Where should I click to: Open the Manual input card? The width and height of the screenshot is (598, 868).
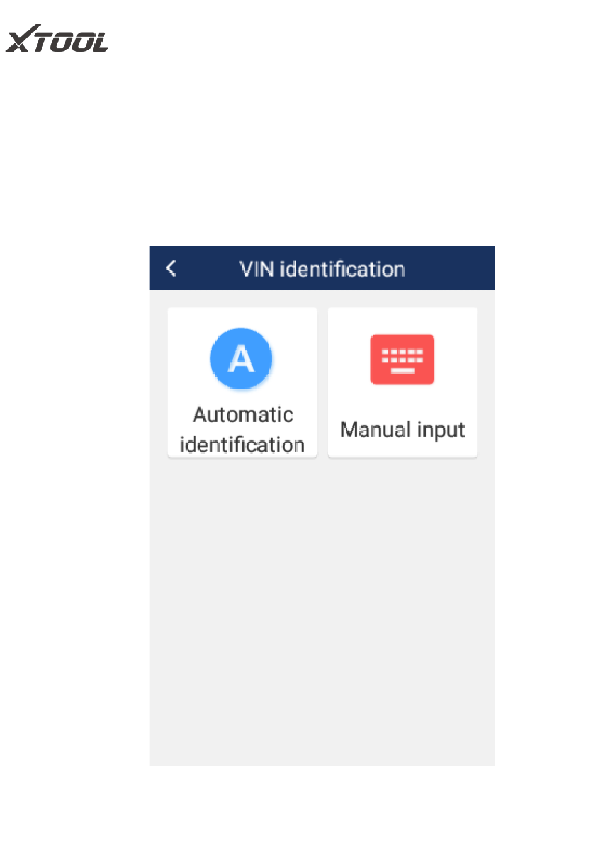coord(402,382)
